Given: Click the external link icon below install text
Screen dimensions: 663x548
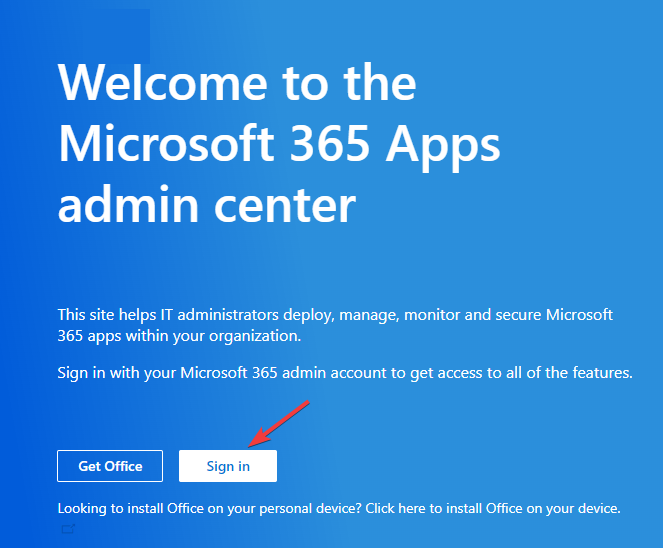Looking at the screenshot, I should coord(68,529).
